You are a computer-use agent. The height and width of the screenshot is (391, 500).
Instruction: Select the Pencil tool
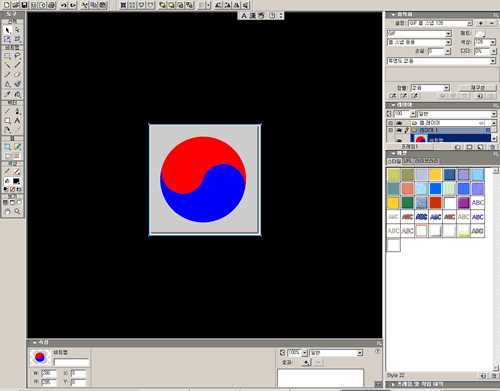pos(7,75)
